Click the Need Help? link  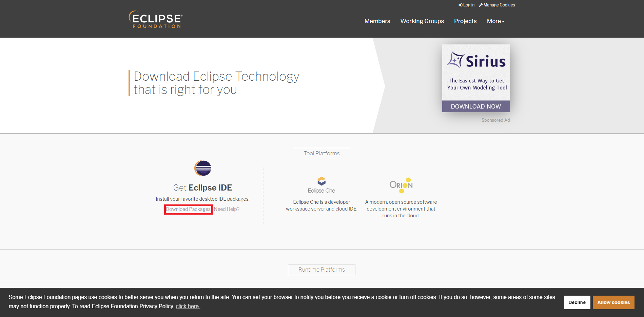tap(227, 209)
